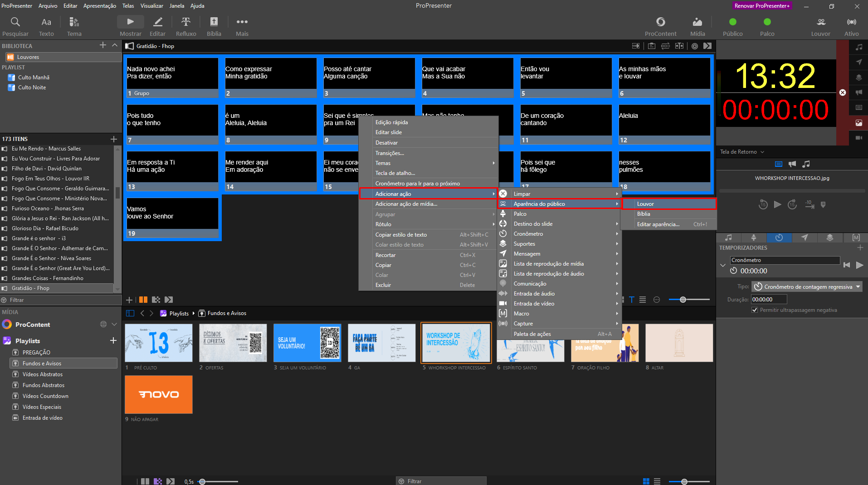Add a new timer with plus
Viewport: 868px width, 485px height.
[x=860, y=247]
